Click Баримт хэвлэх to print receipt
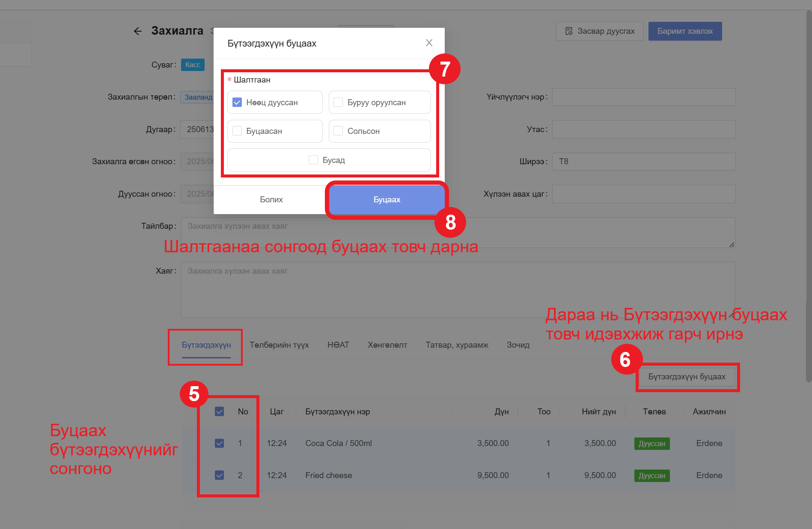Image resolution: width=812 pixels, height=529 pixels. click(x=685, y=31)
